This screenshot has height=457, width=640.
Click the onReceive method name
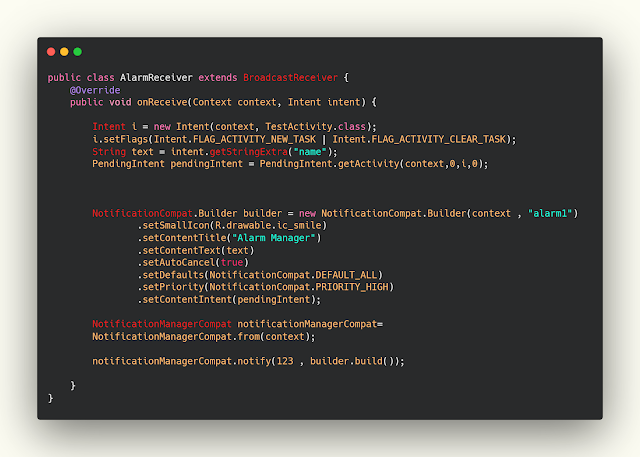[162, 102]
